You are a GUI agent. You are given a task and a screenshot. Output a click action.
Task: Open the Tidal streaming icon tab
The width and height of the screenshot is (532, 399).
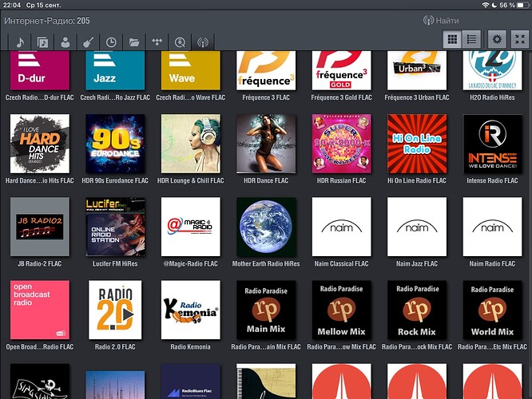(157, 42)
